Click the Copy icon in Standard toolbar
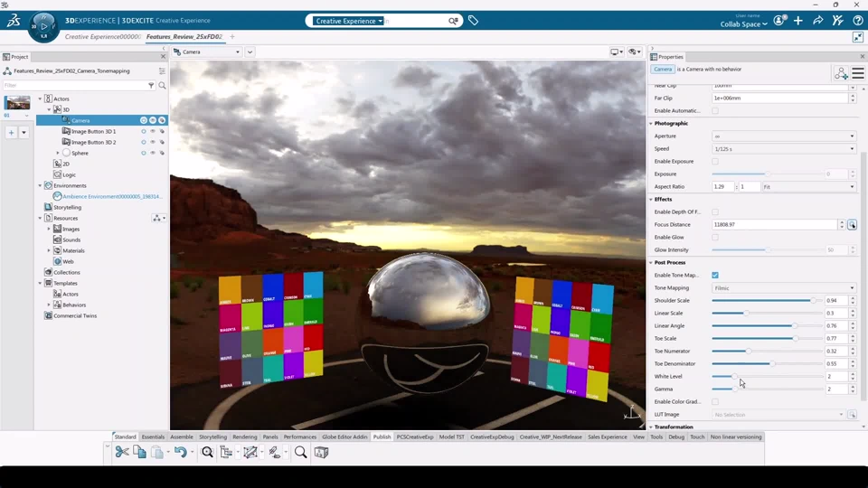Screen dimensions: 868x488 (x=139, y=452)
